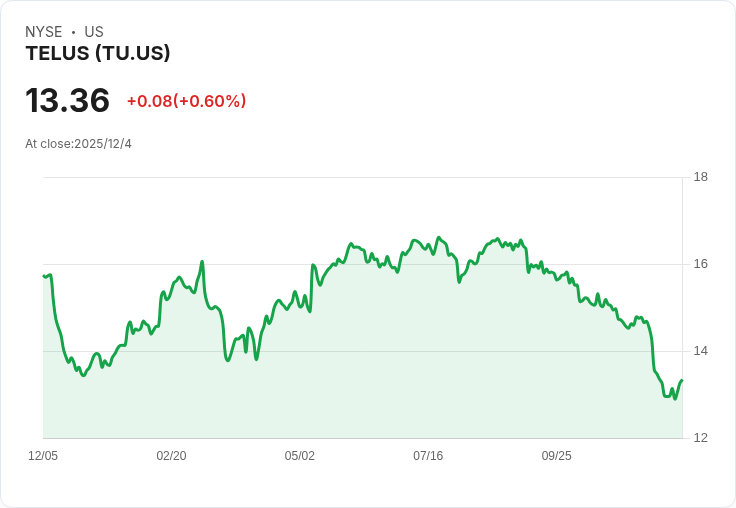Click the NYSE exchange label
Viewport: 736px width, 508px height.
click(x=44, y=32)
